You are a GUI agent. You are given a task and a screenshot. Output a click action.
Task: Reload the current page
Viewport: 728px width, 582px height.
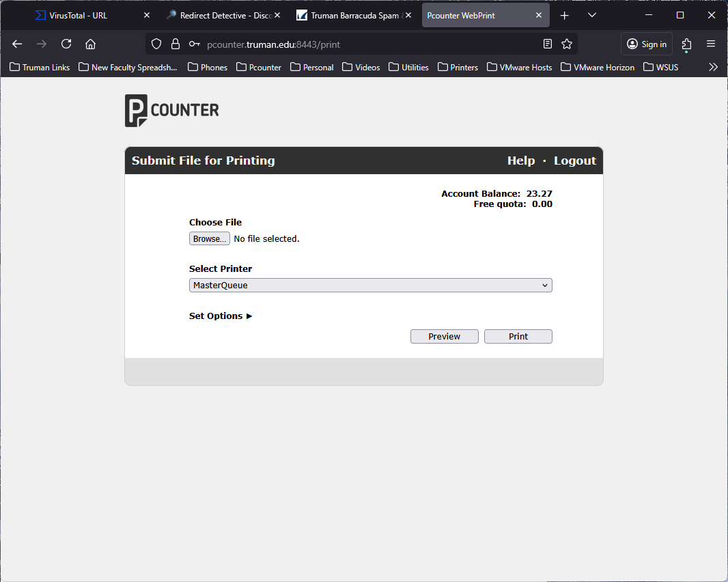click(x=66, y=44)
